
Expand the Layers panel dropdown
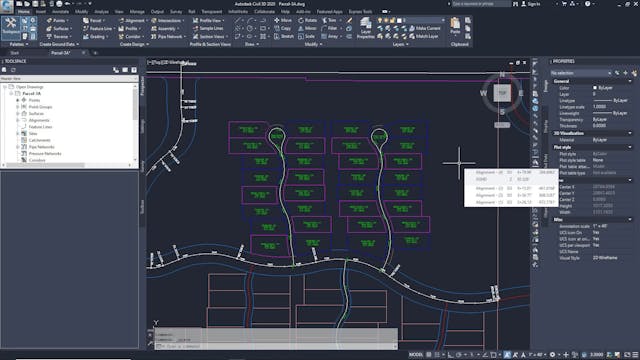tap(400, 44)
